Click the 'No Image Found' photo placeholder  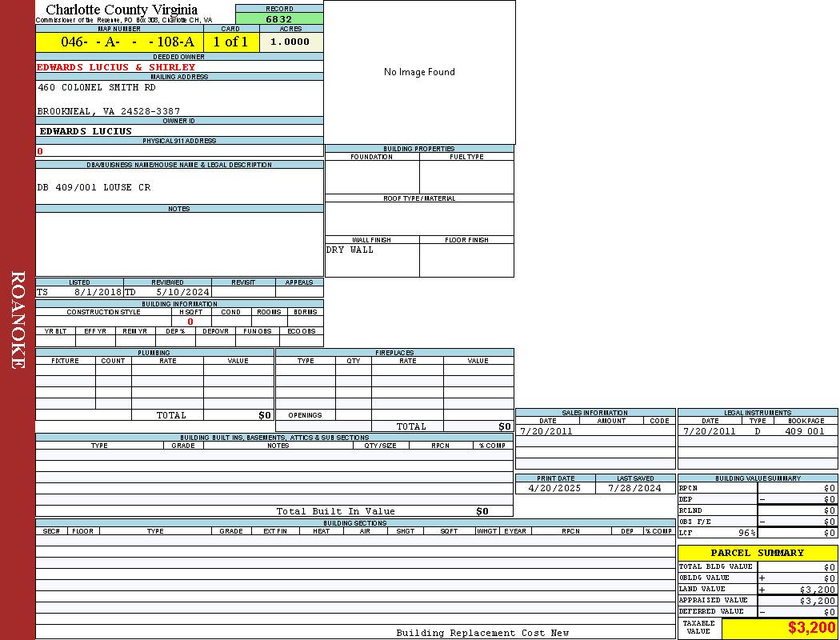419,72
